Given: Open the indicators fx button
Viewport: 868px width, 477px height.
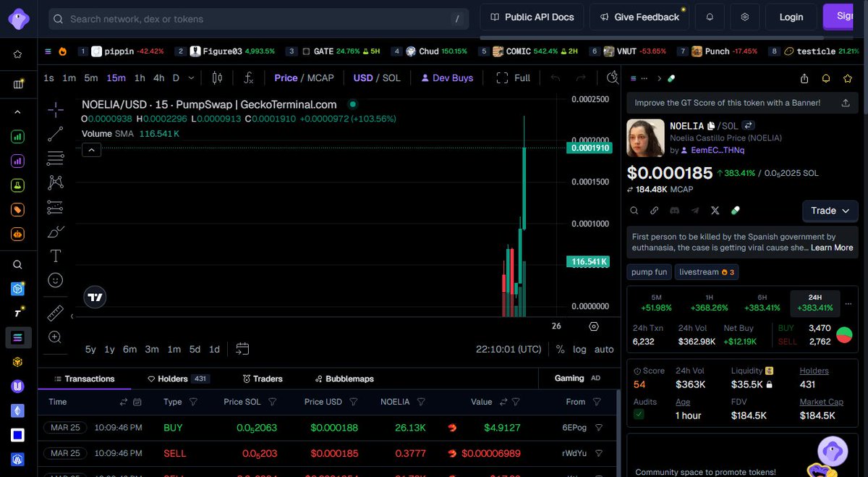Looking at the screenshot, I should tap(249, 77).
